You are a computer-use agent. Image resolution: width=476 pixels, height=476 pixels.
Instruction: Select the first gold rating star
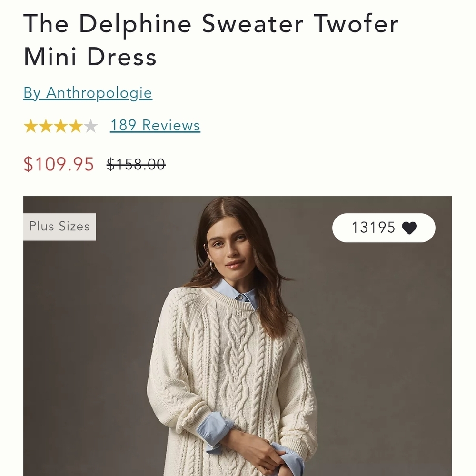point(31,125)
